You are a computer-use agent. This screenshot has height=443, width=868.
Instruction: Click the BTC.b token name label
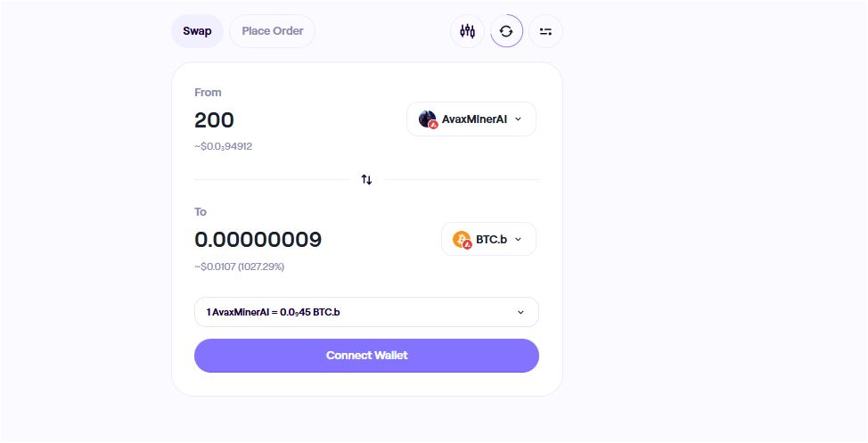[491, 240]
